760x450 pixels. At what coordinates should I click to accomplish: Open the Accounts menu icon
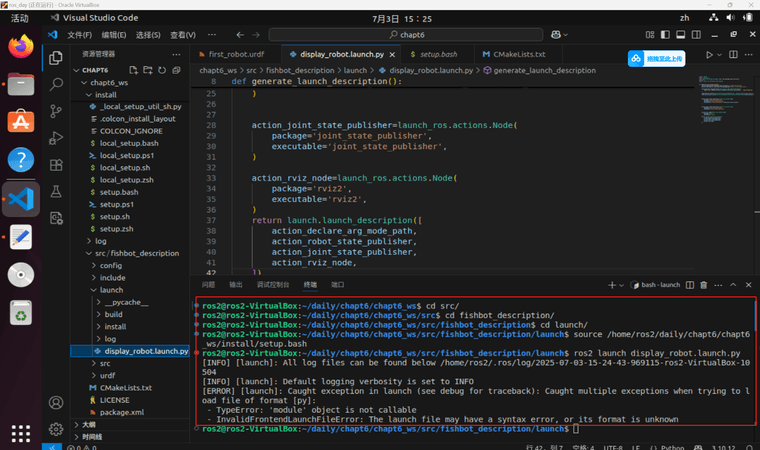[56, 402]
